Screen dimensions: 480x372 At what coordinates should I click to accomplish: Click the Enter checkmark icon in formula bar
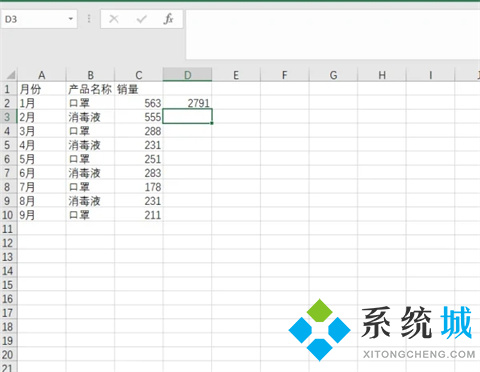[142, 19]
